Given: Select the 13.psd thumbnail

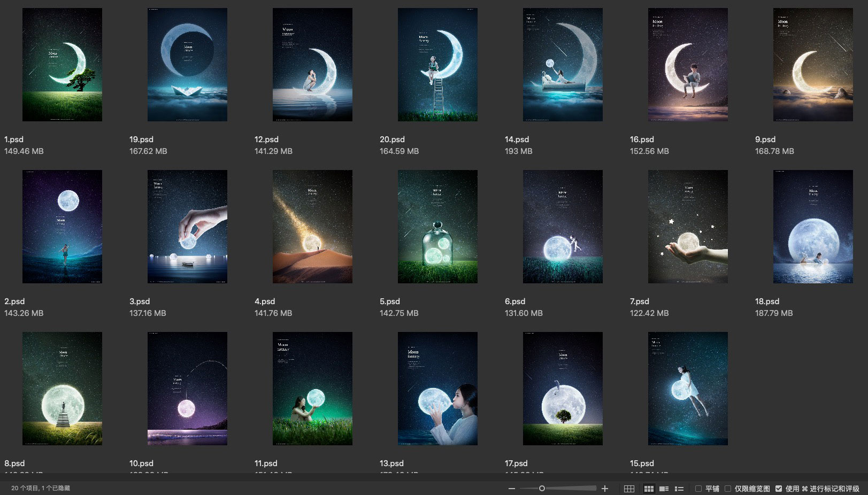Looking at the screenshot, I should pyautogui.click(x=437, y=389).
